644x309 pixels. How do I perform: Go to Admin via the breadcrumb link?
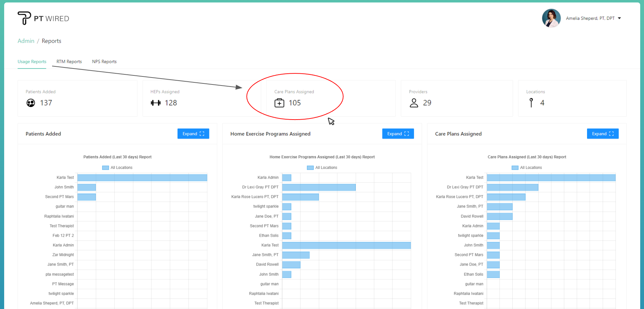(26, 41)
